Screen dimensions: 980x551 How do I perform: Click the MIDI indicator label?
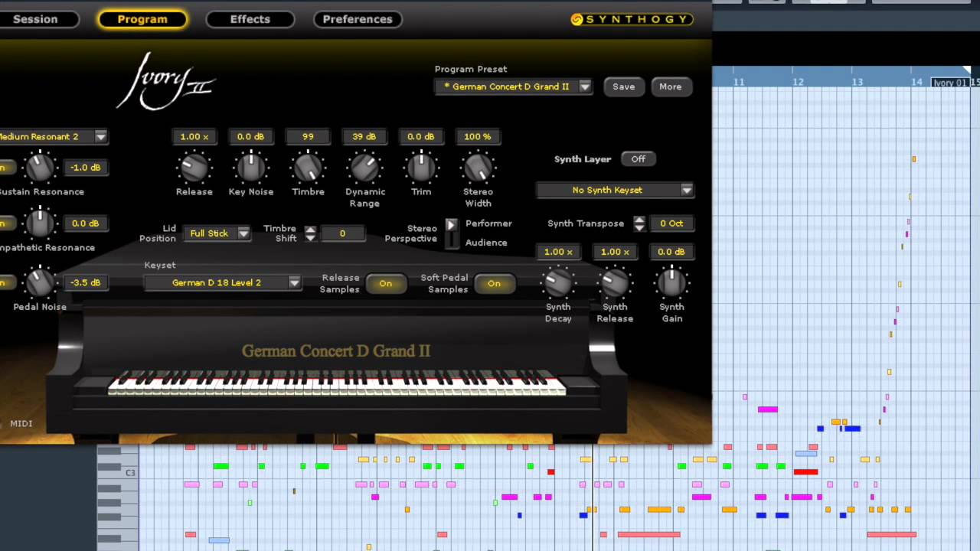[21, 423]
